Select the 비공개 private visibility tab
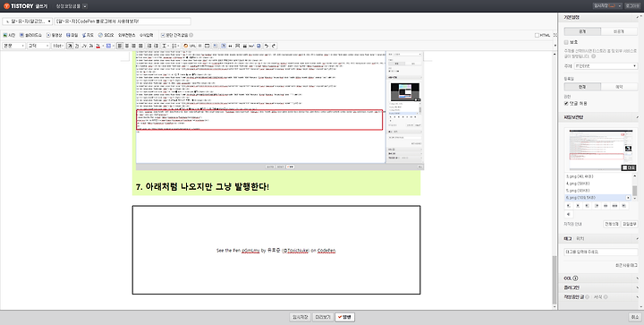The image size is (644, 325). (x=619, y=31)
